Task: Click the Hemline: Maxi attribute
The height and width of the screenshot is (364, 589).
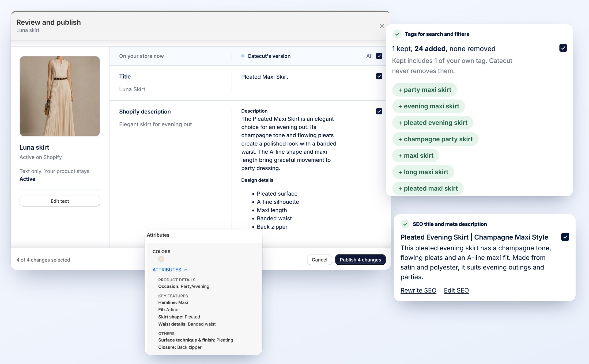Action: click(x=173, y=302)
